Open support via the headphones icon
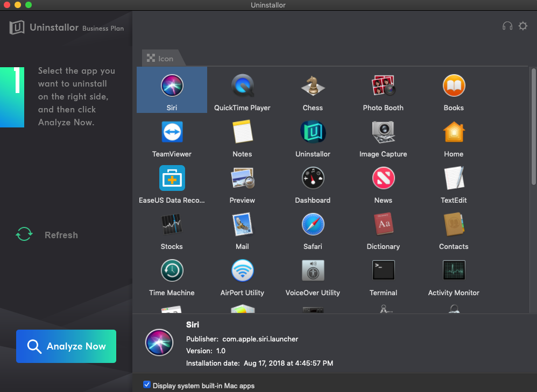 (x=507, y=26)
